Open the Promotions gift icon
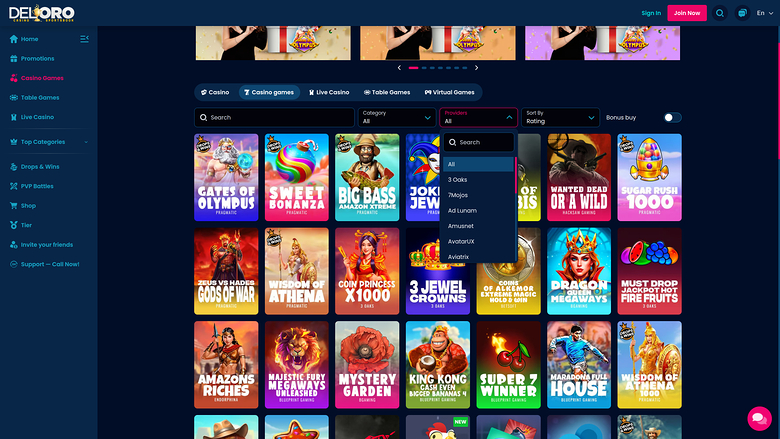Screen dimensions: 780x439 coord(14,58)
